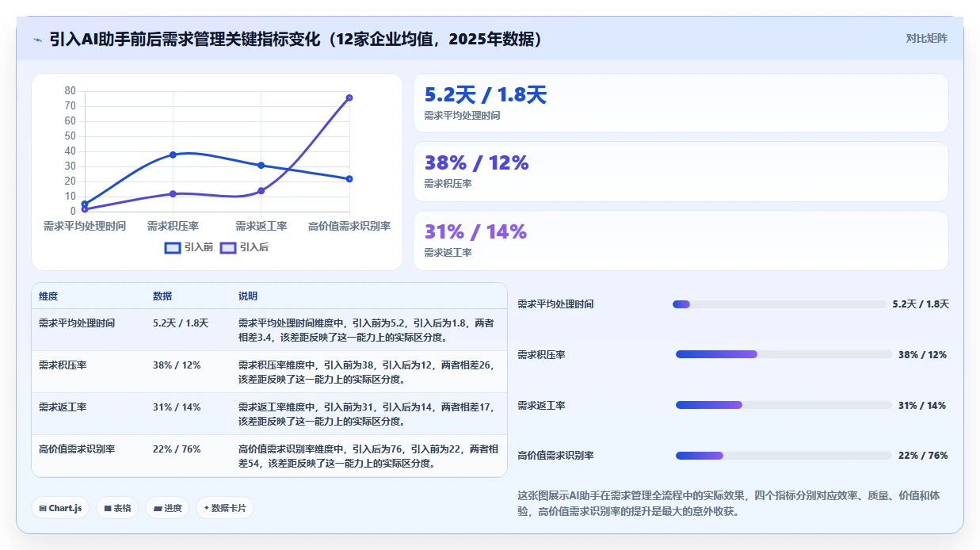
Task: Click the 5.2天 / 1.8天 table cell
Action: [181, 323]
